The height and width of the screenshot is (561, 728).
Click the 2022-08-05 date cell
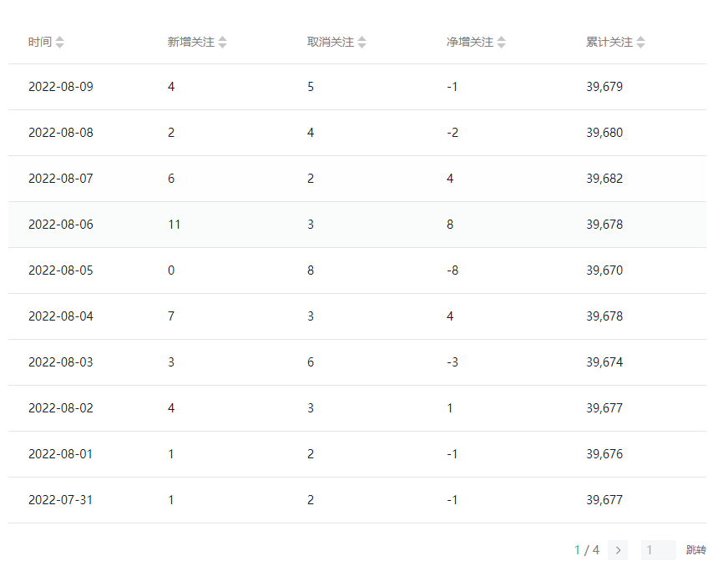point(61,270)
